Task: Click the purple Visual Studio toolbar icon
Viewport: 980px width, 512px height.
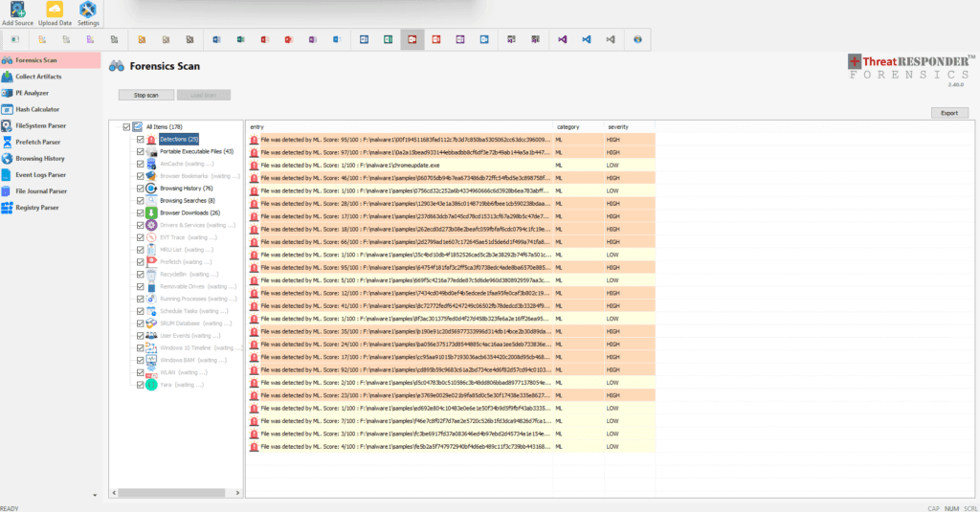Action: pos(562,39)
